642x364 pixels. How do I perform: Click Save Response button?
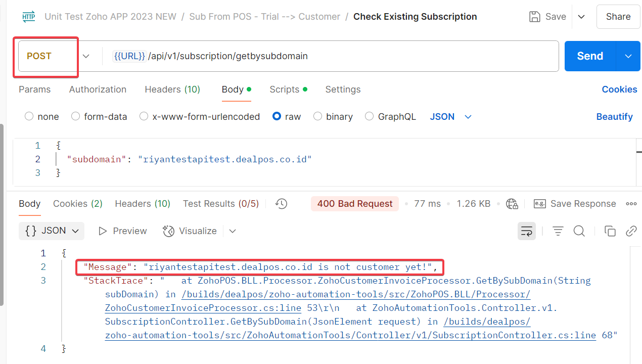575,204
